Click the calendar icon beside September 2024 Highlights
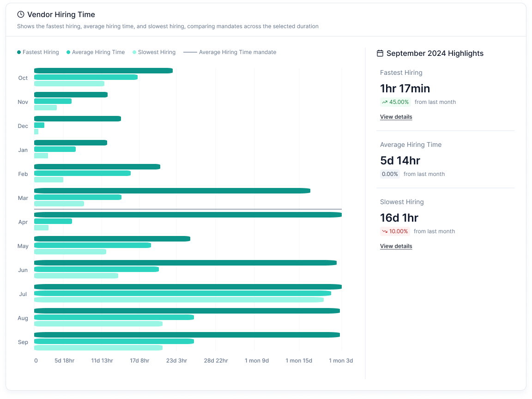Image resolution: width=532 pixels, height=399 pixels. point(380,53)
